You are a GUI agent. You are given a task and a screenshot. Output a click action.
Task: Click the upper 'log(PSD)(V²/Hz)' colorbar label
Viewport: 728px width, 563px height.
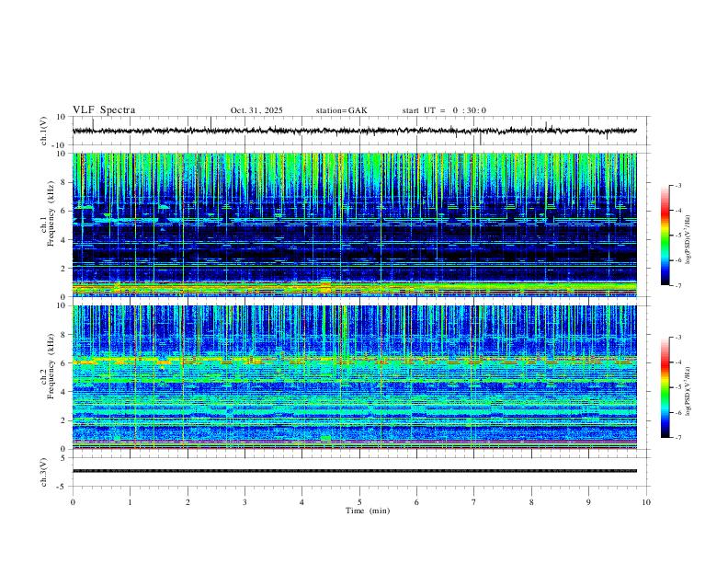688,240
